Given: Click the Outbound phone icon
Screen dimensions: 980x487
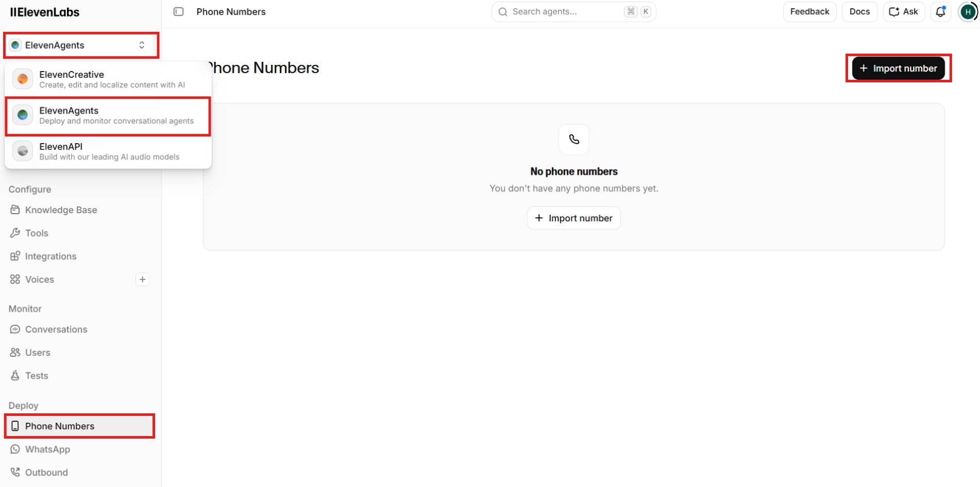Looking at the screenshot, I should [15, 473].
